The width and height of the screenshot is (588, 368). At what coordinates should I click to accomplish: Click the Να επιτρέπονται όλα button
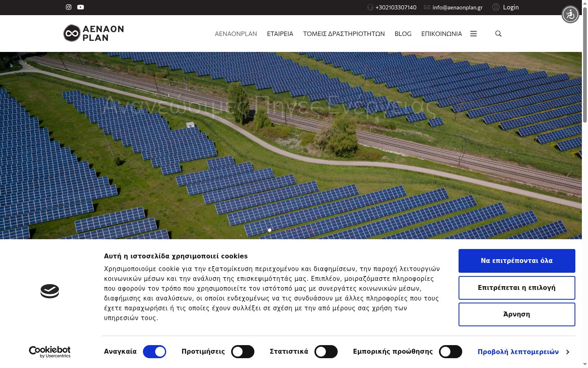coord(517,261)
